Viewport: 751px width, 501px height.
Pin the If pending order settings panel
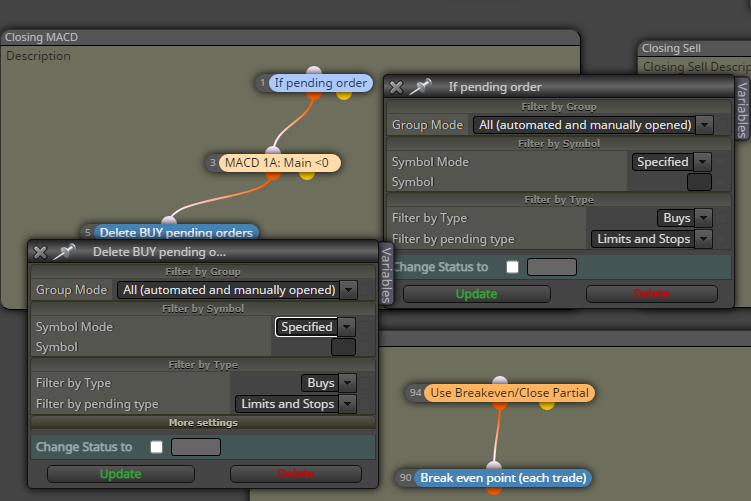tap(421, 87)
